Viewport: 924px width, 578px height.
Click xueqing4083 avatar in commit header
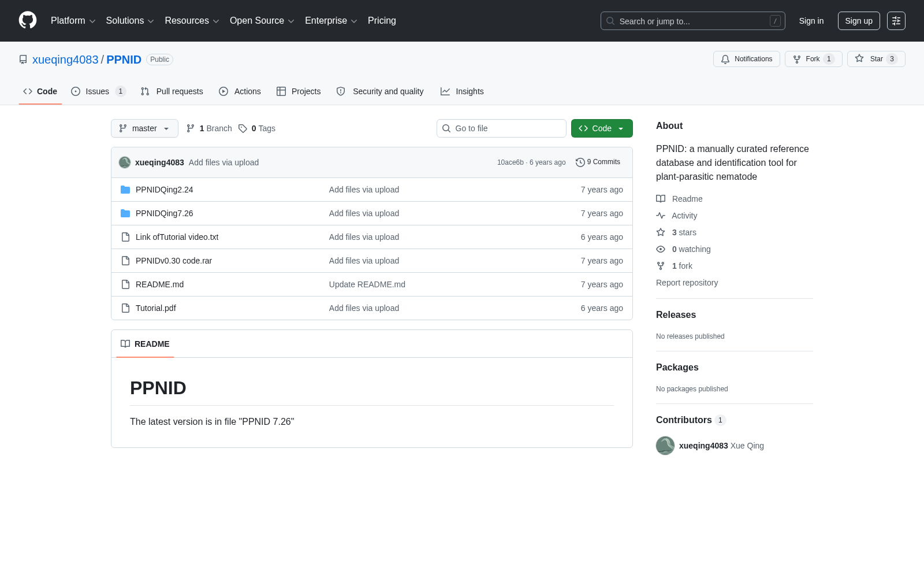click(x=125, y=162)
